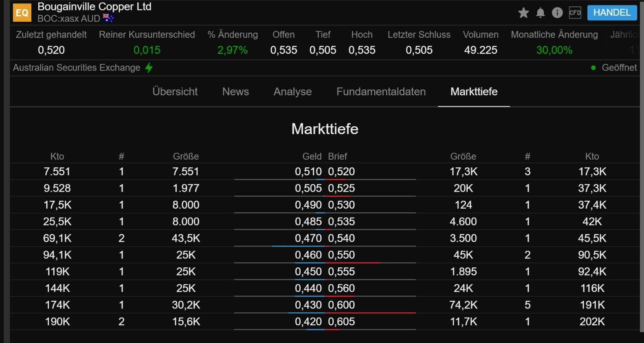Click the monthly change value 30,00%
644x343 pixels.
pyautogui.click(x=554, y=50)
